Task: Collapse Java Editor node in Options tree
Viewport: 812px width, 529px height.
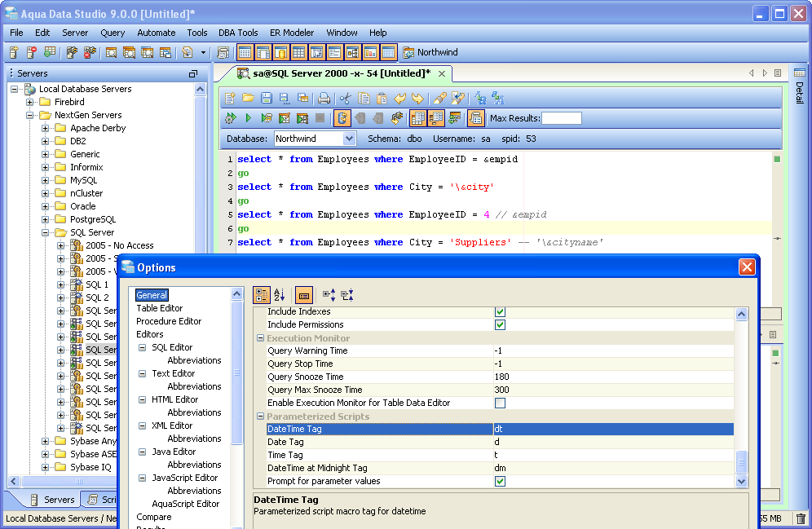Action: 142,452
